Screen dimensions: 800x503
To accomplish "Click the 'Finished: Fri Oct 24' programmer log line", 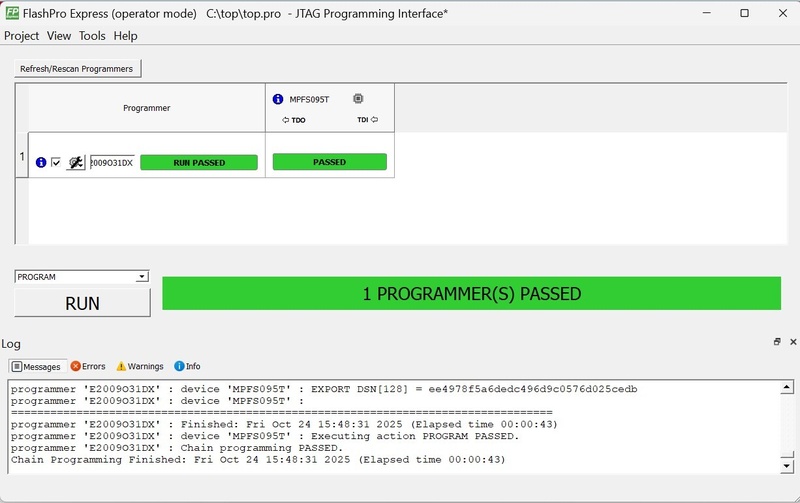I will click(284, 424).
